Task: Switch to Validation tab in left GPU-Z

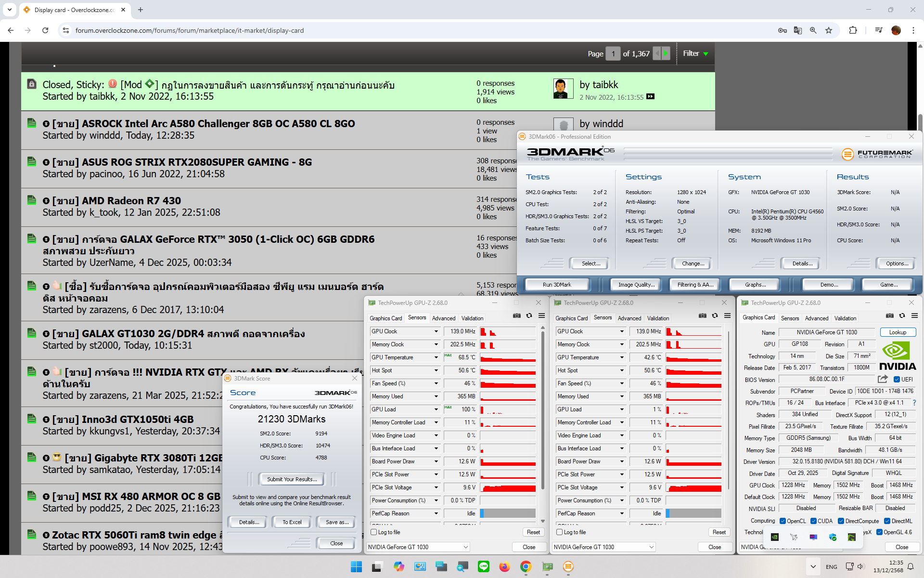Action: [472, 318]
